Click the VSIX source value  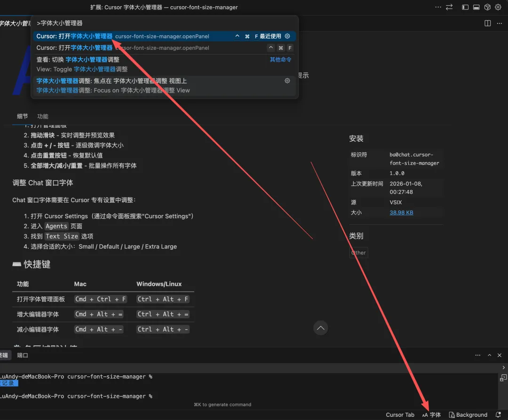[396, 202]
